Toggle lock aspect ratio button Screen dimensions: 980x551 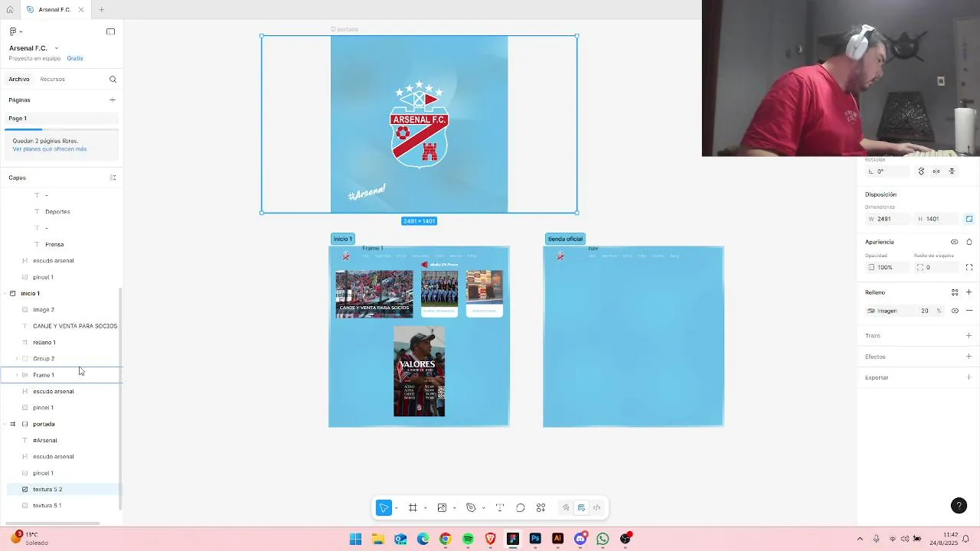tap(969, 219)
